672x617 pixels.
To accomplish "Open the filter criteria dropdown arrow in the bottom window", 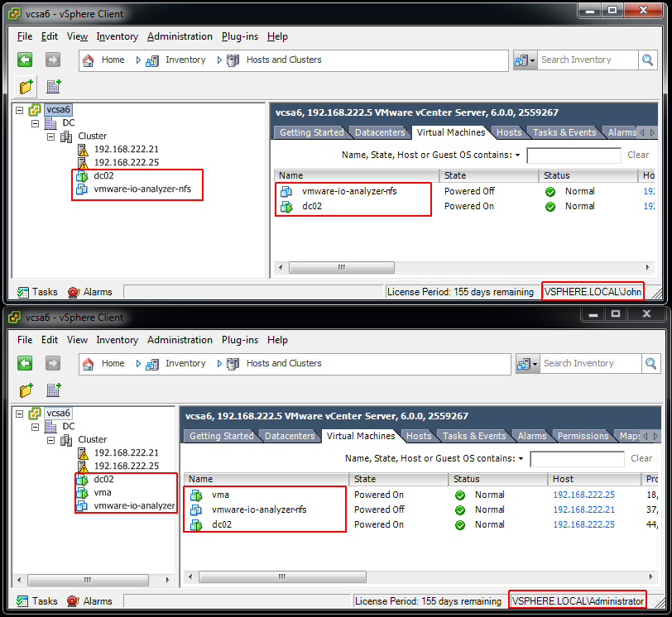I will tap(521, 458).
